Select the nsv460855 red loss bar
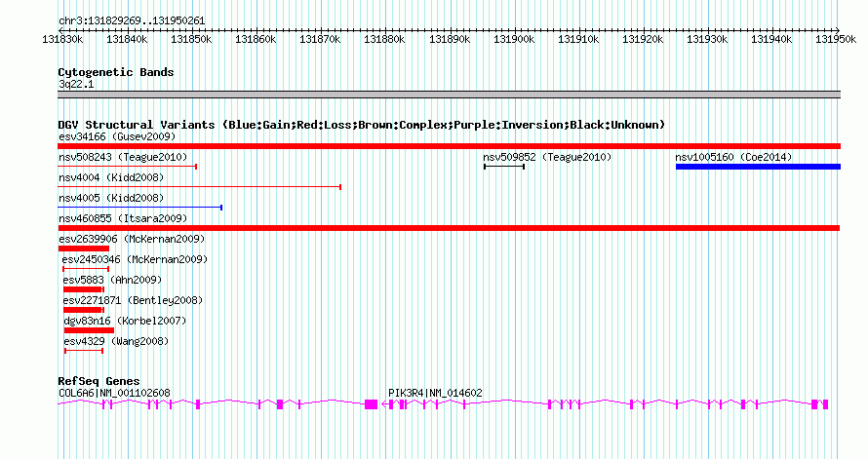 pos(449,228)
